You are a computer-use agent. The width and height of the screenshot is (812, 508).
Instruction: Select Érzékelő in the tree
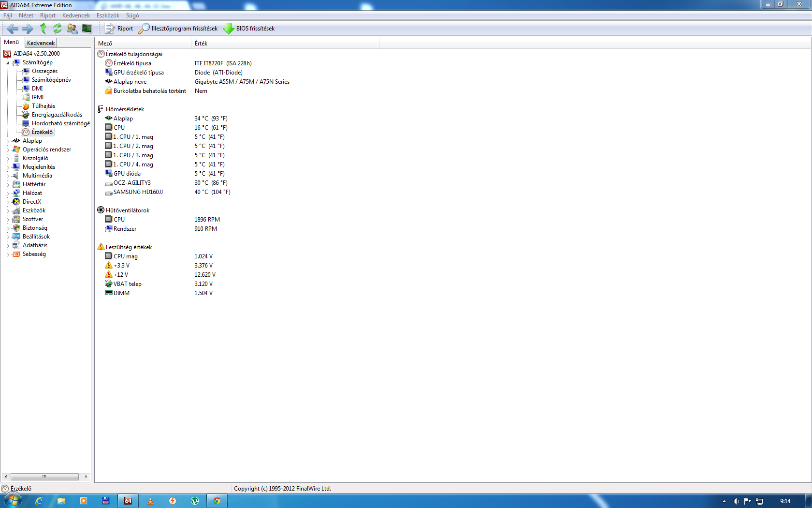click(43, 132)
